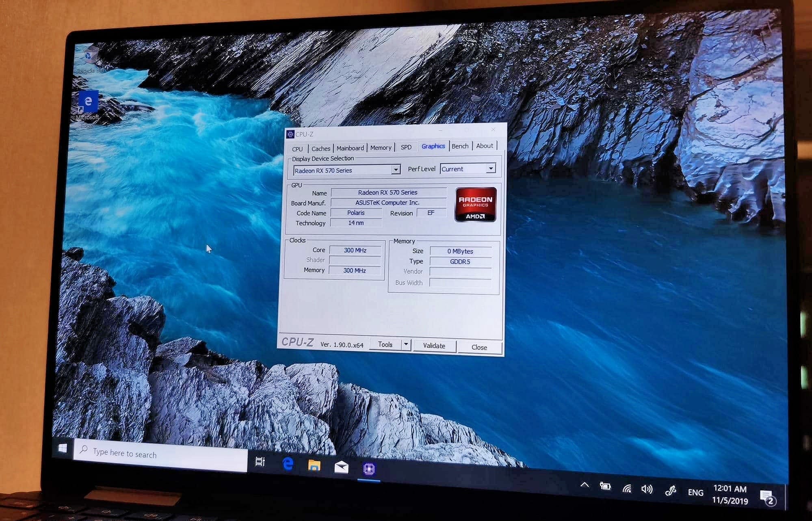The width and height of the screenshot is (812, 521).
Task: Check the battery power status icon
Action: point(605,486)
